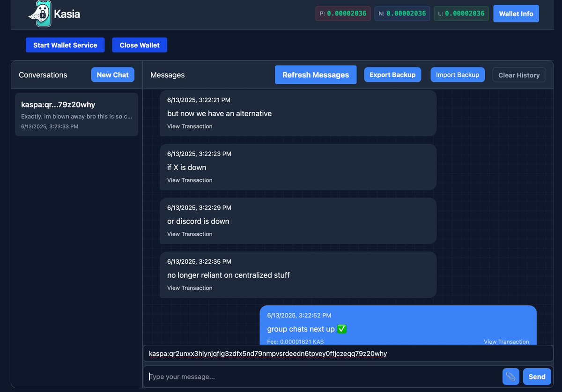Import a chat backup
Image resolution: width=562 pixels, height=392 pixels.
[458, 74]
